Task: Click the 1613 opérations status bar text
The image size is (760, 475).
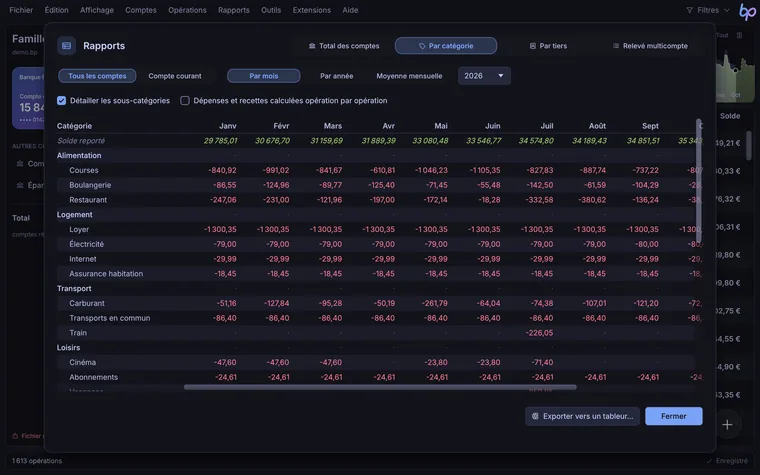Action: tap(37, 461)
